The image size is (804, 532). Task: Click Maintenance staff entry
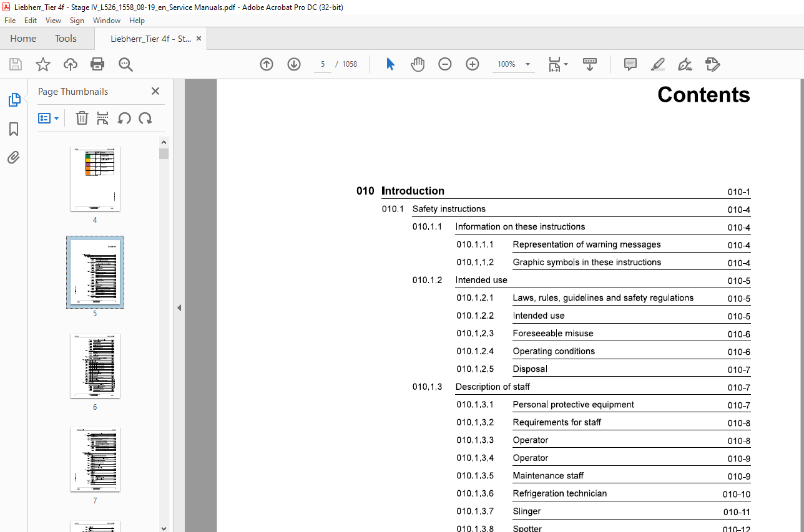coord(548,476)
